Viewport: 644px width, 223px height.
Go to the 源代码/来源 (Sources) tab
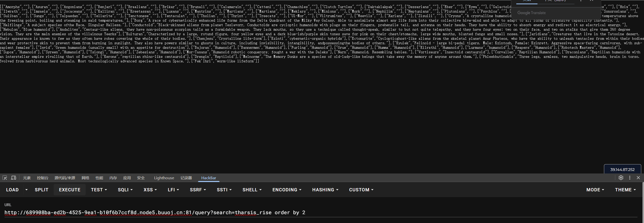click(x=65, y=178)
